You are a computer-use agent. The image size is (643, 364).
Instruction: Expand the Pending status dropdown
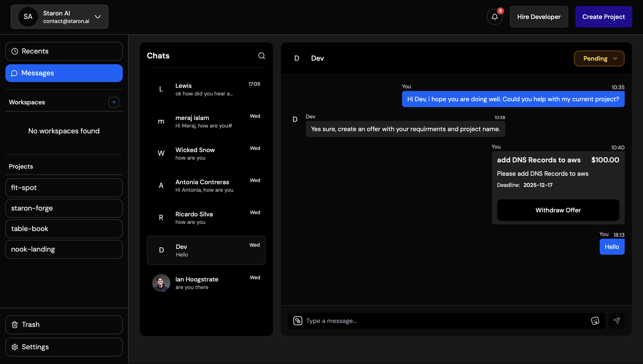(x=599, y=58)
